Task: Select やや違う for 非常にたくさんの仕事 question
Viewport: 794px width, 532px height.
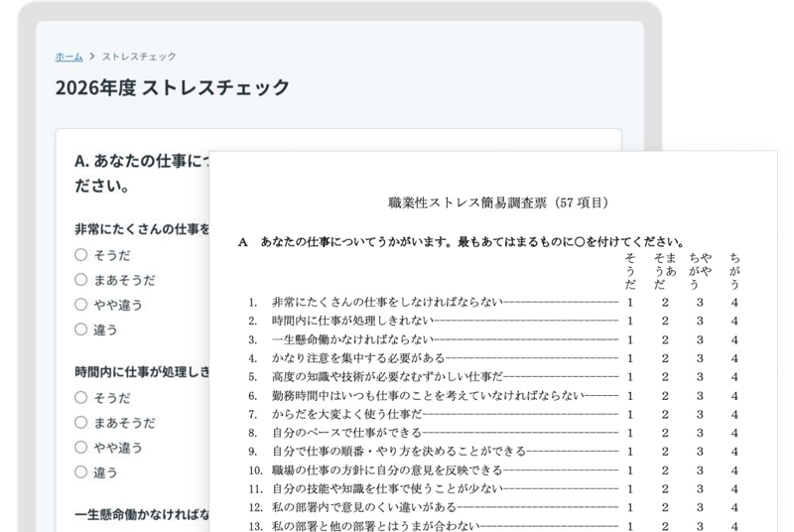Action: (81, 305)
